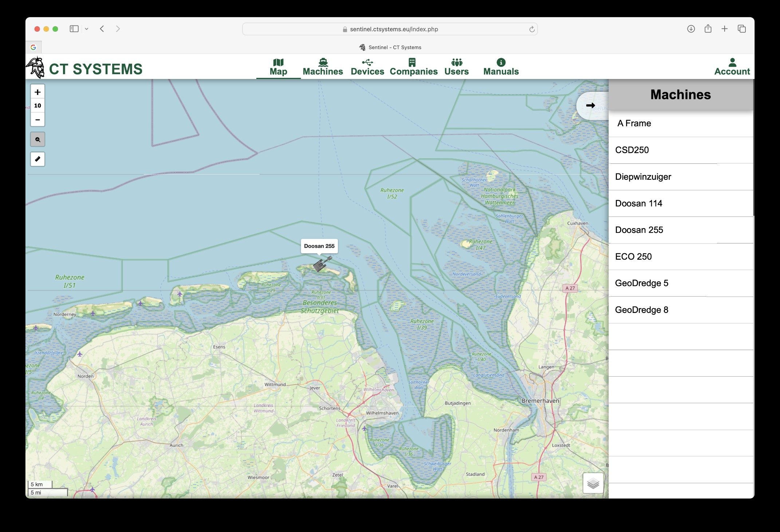The image size is (780, 532).
Task: Select A Frame in Machines list
Action: [x=681, y=123]
